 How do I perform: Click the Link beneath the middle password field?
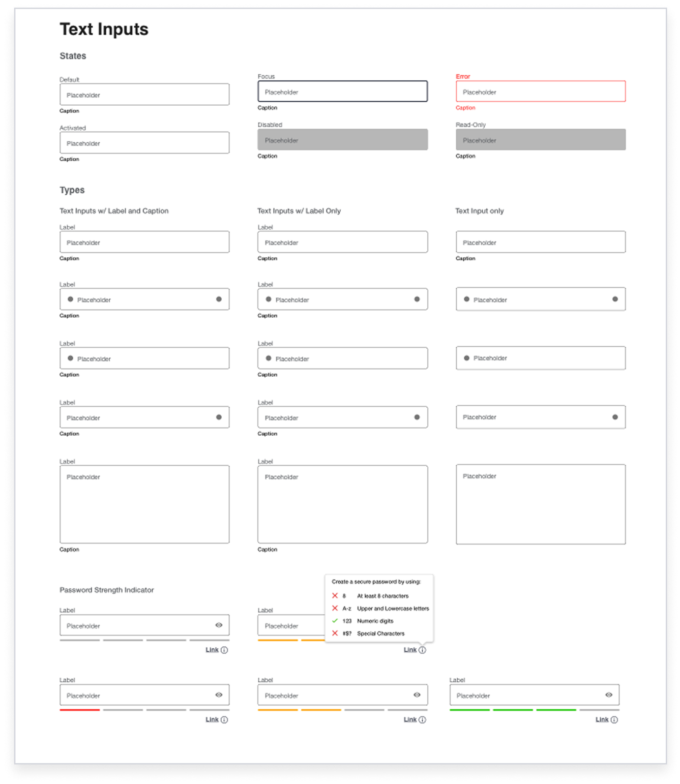[x=410, y=719]
